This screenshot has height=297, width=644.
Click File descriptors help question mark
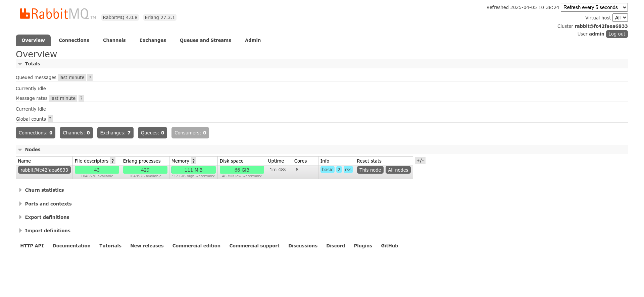(113, 161)
